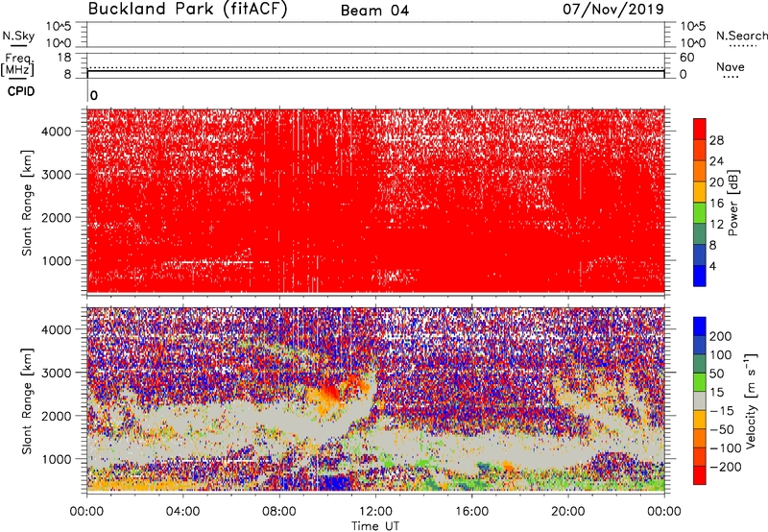Click the 'Buckland Park (fitACF)' title

tap(187, 10)
